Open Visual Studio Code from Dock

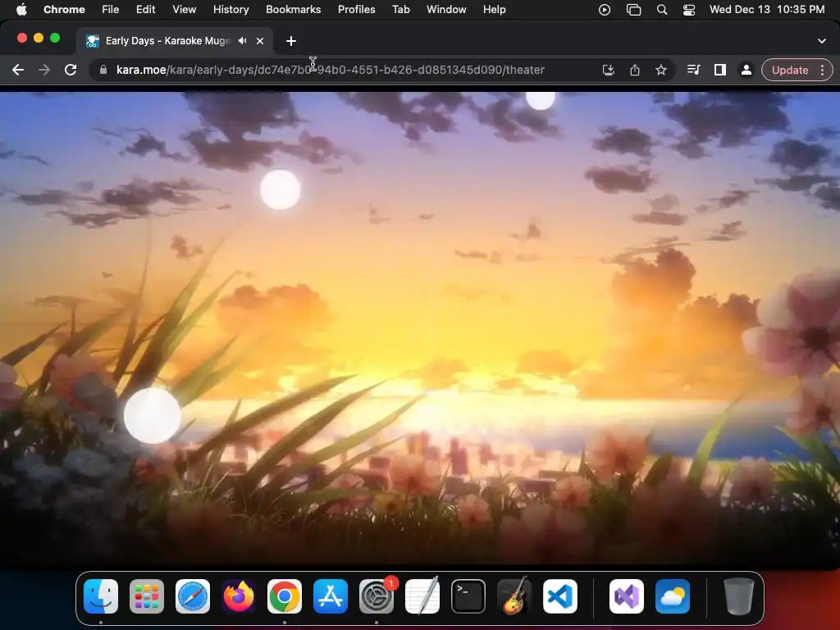(559, 596)
